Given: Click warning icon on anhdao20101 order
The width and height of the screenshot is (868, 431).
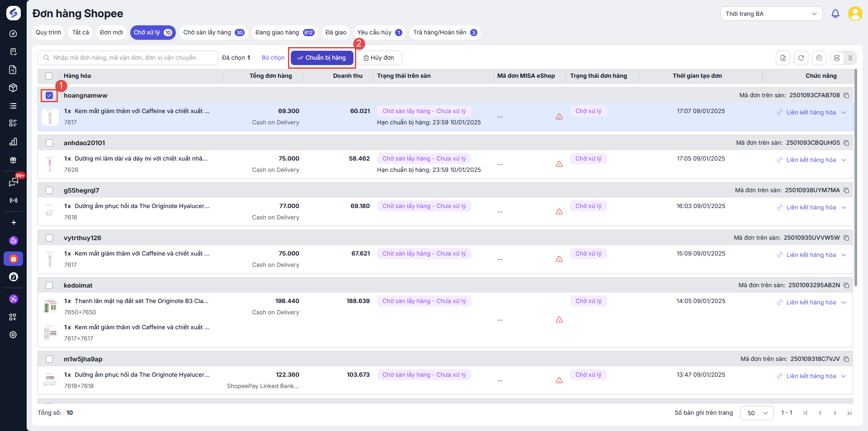Looking at the screenshot, I should [x=559, y=164].
